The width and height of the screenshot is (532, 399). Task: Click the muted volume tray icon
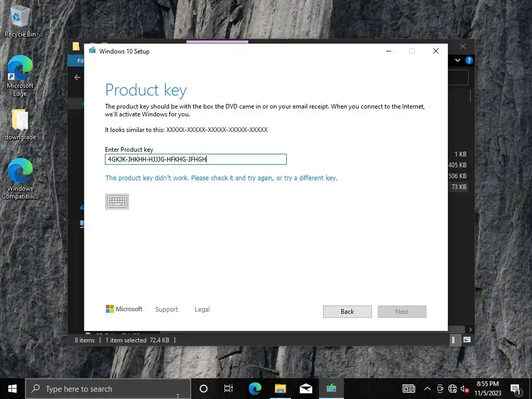(x=464, y=389)
